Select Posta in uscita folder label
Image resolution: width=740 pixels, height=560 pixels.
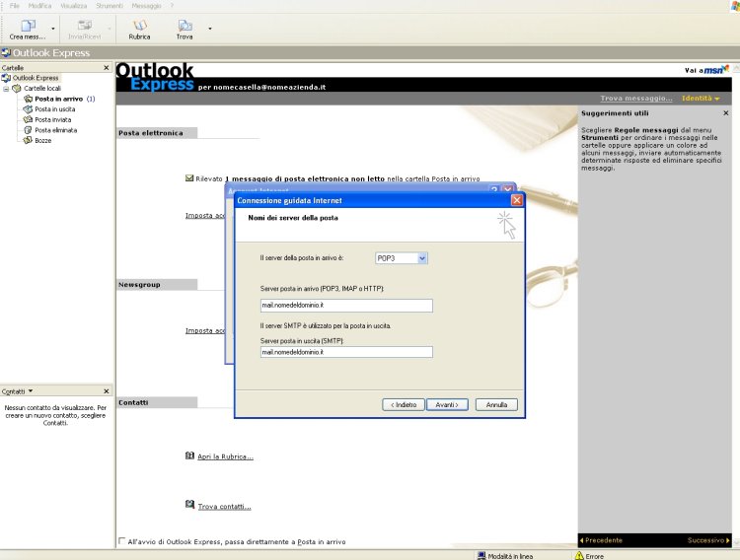coord(54,109)
